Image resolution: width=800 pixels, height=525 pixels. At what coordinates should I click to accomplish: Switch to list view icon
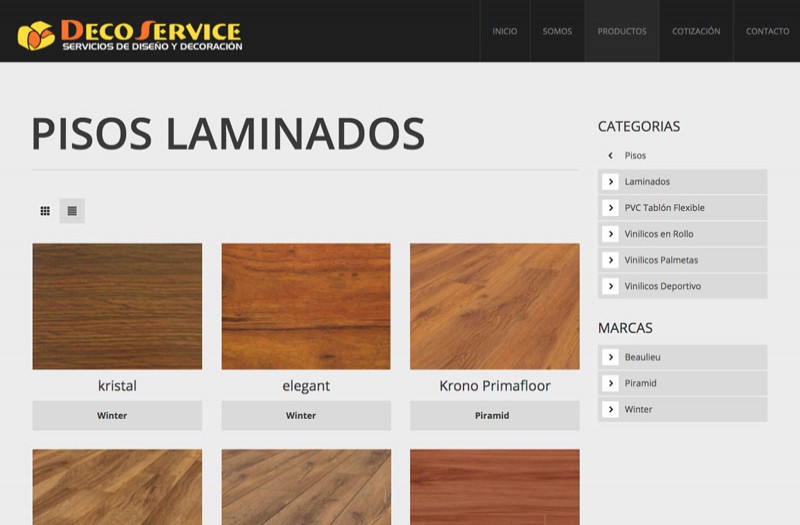72,211
